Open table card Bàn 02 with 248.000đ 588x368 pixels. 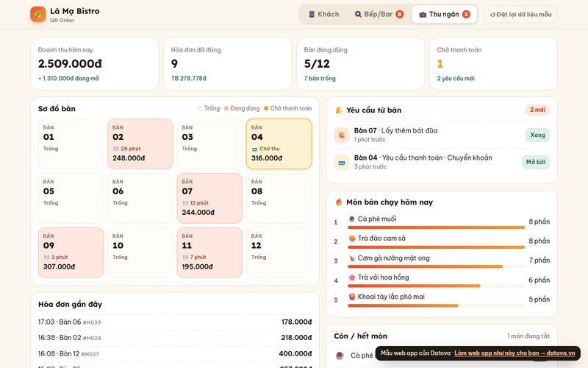pyautogui.click(x=140, y=144)
